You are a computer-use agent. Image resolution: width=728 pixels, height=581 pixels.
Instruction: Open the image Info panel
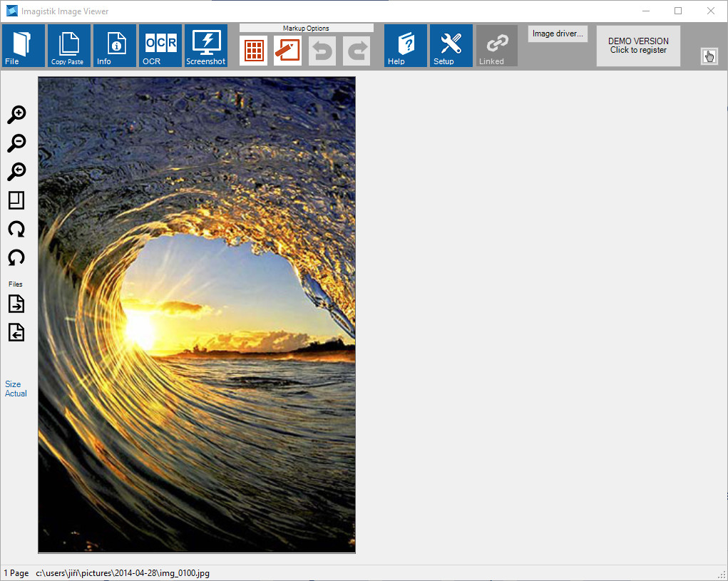pos(115,46)
